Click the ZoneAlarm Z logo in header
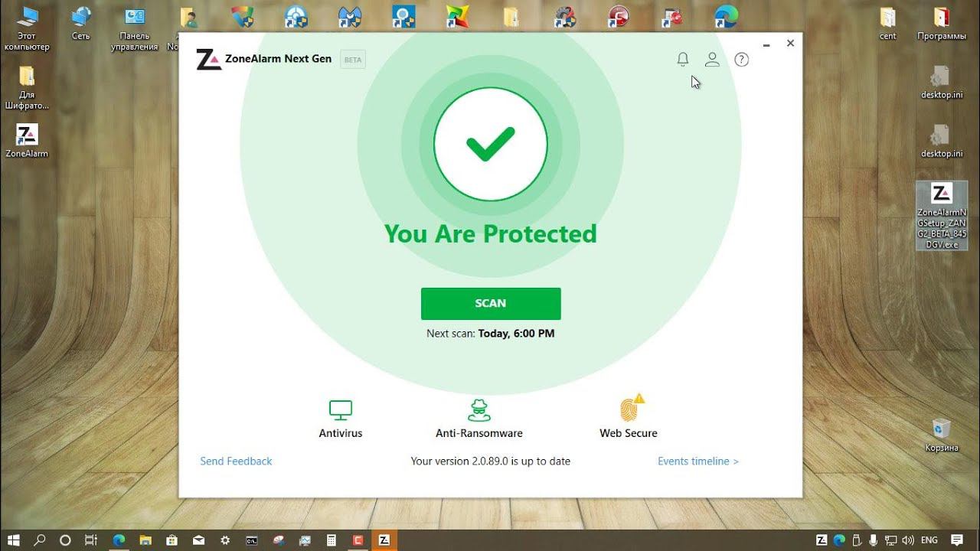Screen dimensions: 980x551 pos(208,59)
